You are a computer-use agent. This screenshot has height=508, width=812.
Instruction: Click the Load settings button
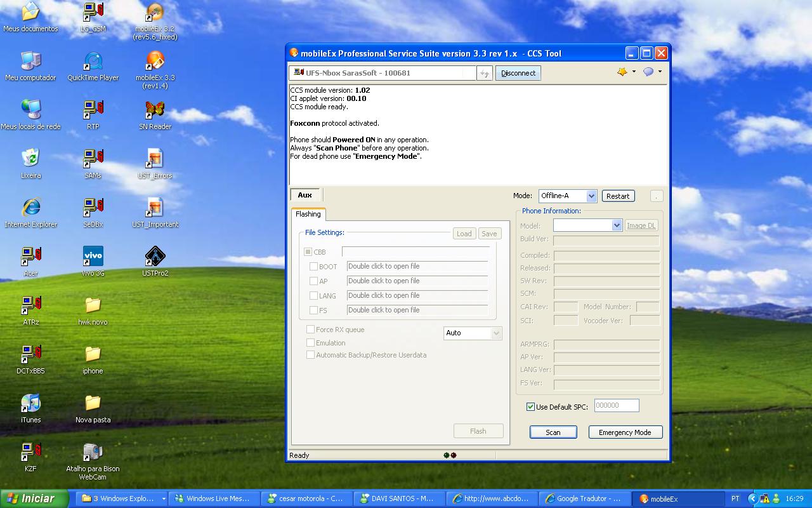tap(464, 234)
